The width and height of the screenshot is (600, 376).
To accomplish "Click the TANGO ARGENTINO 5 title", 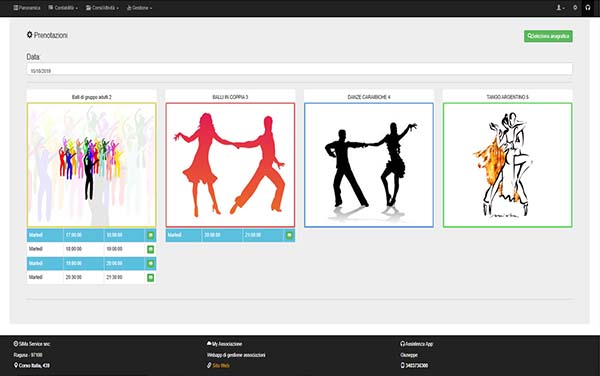I will pyautogui.click(x=507, y=97).
